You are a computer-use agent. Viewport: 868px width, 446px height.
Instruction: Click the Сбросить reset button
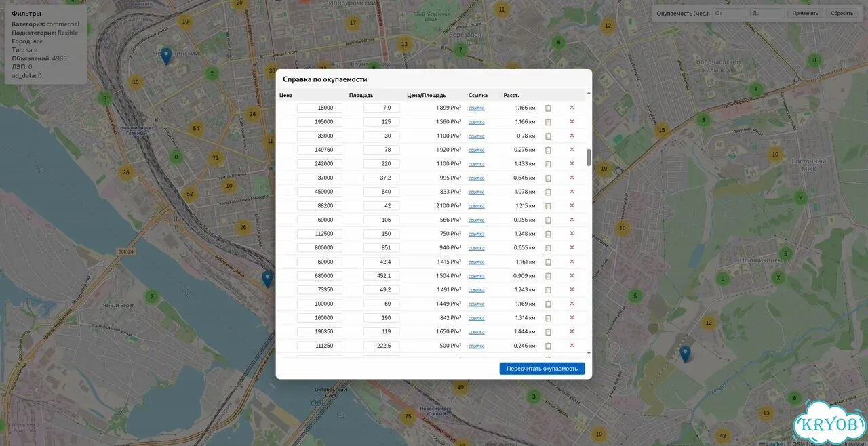click(x=842, y=13)
